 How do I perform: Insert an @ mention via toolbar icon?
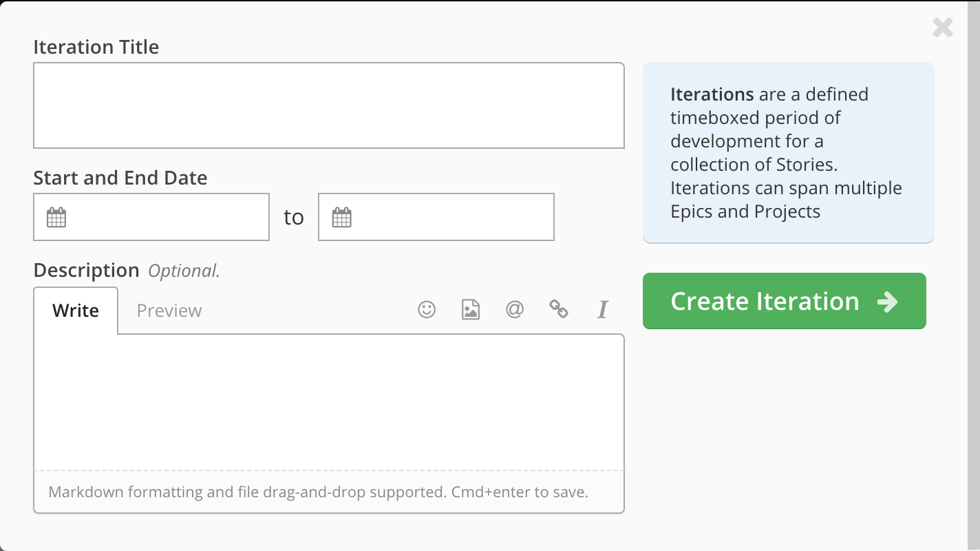pyautogui.click(x=515, y=309)
